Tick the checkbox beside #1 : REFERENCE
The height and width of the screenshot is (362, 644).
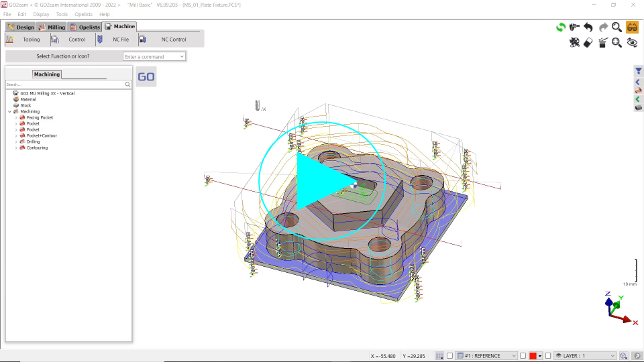(450, 356)
